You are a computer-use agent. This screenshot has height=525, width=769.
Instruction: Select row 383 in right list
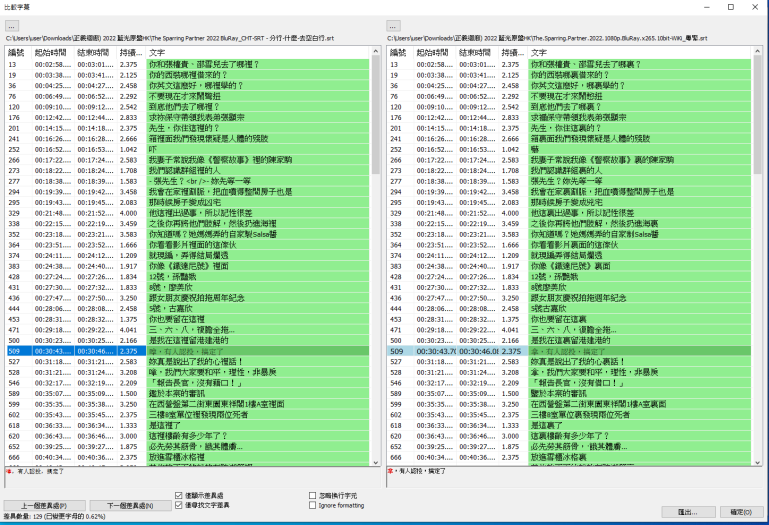pyautogui.click(x=570, y=266)
